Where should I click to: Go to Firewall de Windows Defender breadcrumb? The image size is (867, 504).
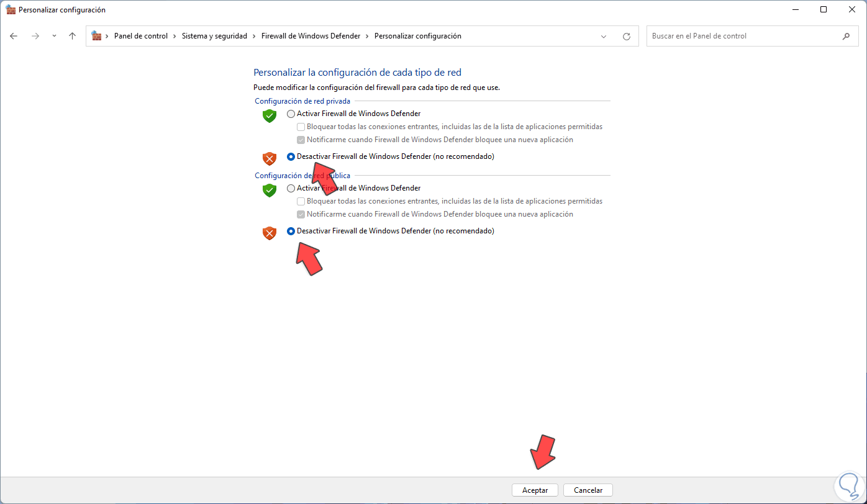[311, 36]
